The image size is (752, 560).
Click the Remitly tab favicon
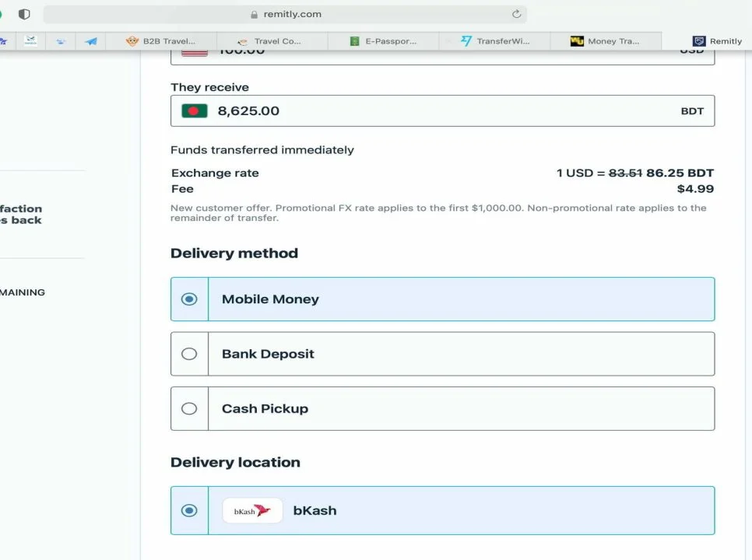(x=699, y=41)
